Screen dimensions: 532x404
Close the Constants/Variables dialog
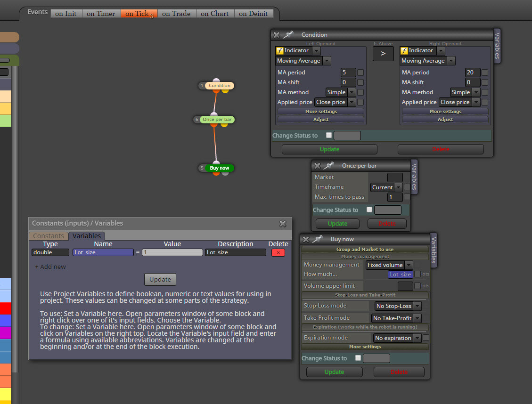(x=283, y=224)
